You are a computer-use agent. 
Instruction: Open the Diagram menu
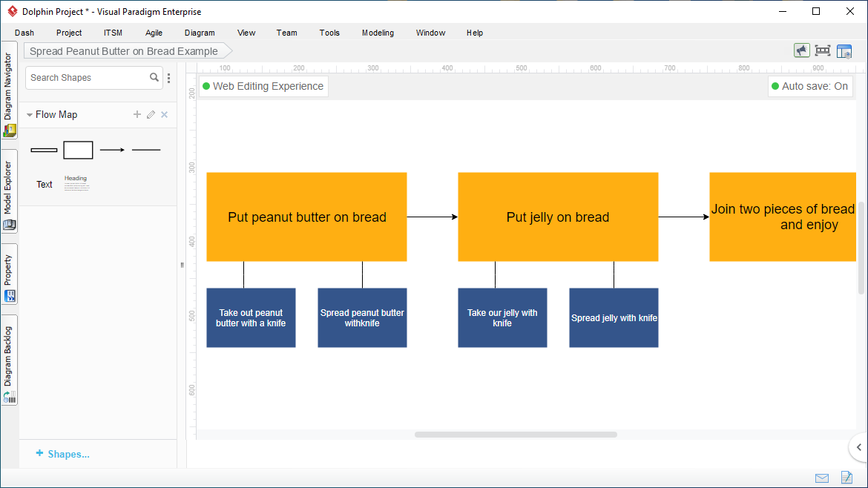(x=200, y=33)
